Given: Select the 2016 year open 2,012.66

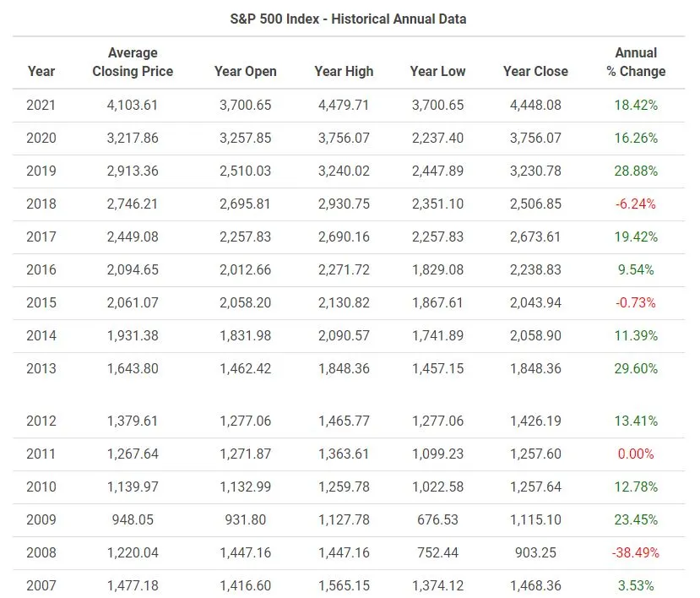Looking at the screenshot, I should [245, 269].
